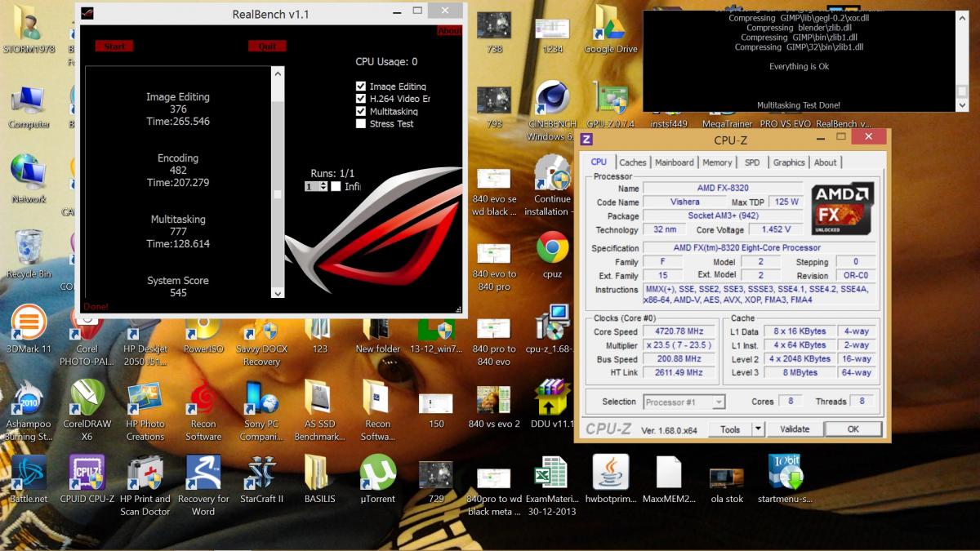Screen dimensions: 980x551
Task: Disable the Multitasking test checkbox
Action: (361, 111)
